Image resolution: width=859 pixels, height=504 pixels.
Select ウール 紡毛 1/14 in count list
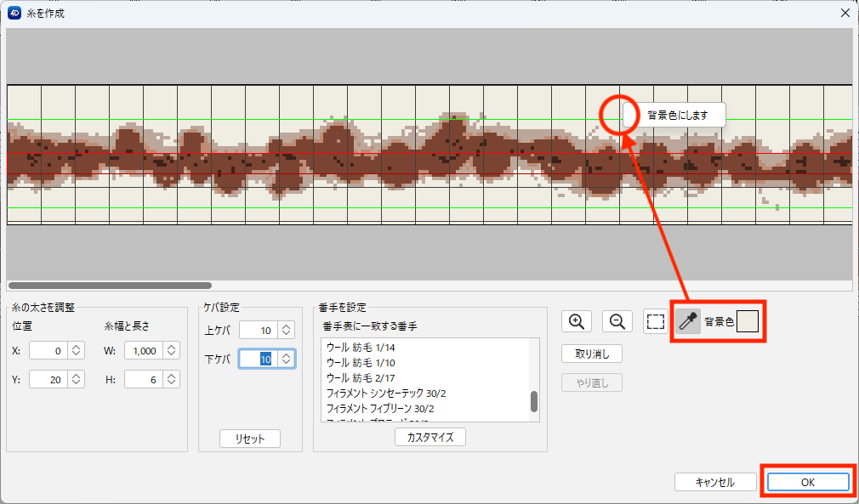click(x=425, y=348)
